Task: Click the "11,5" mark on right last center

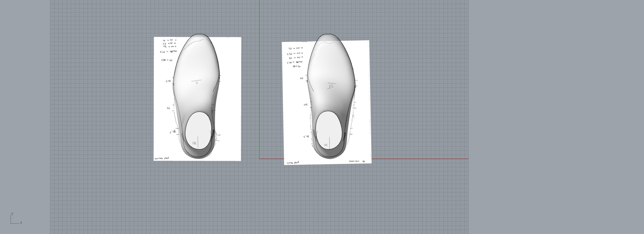Action: point(331,86)
